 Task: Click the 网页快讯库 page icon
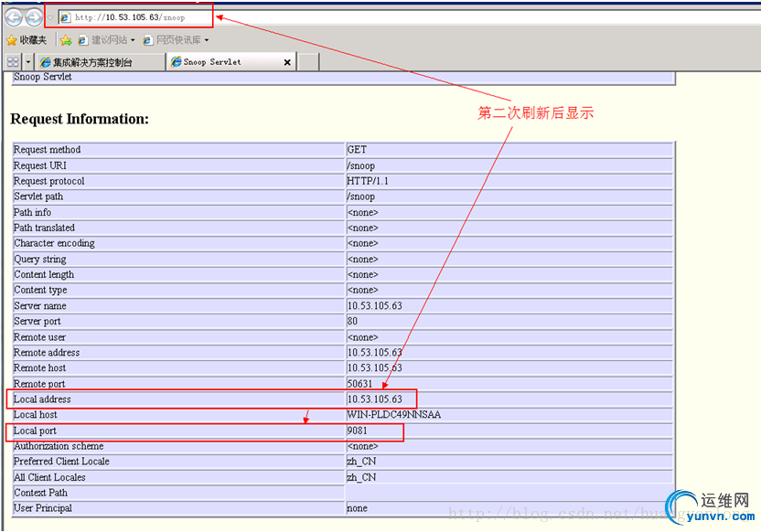click(148, 40)
